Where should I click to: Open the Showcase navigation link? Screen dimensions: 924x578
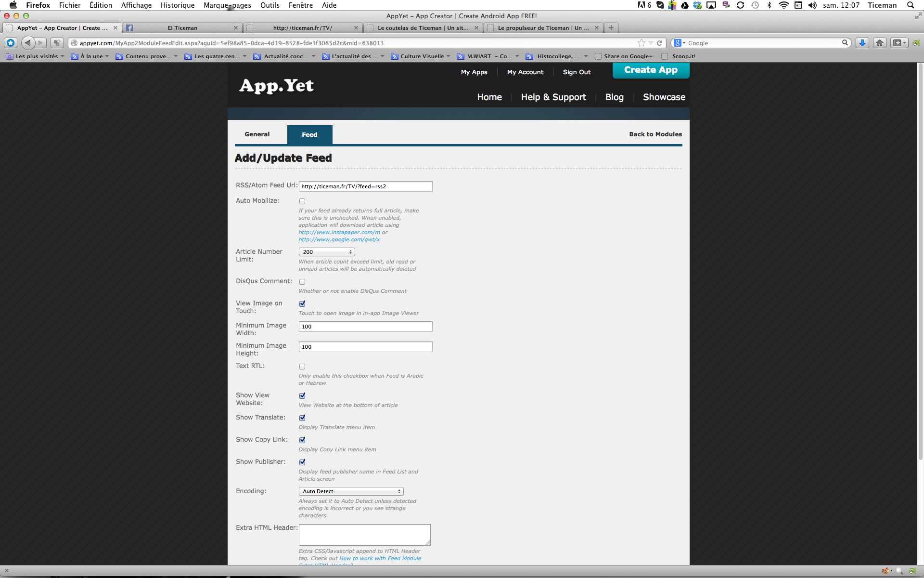pyautogui.click(x=664, y=97)
